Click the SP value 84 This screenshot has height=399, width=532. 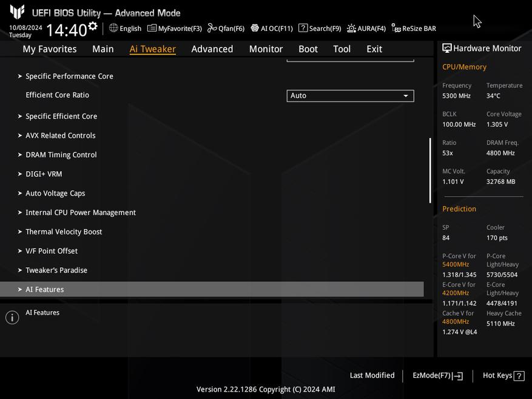(446, 238)
